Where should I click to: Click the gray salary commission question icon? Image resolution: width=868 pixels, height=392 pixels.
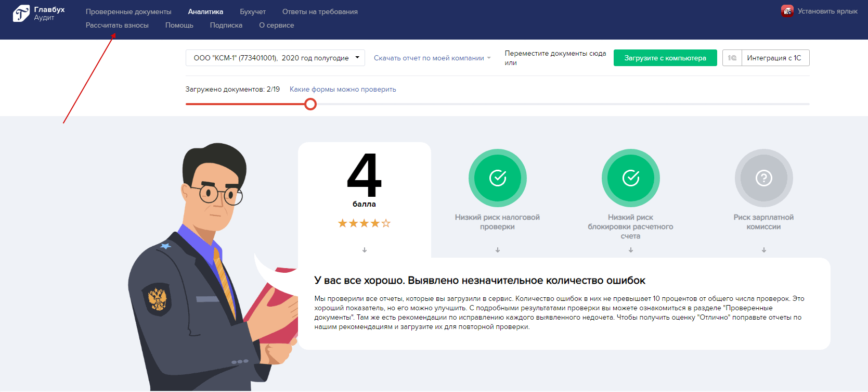(763, 178)
